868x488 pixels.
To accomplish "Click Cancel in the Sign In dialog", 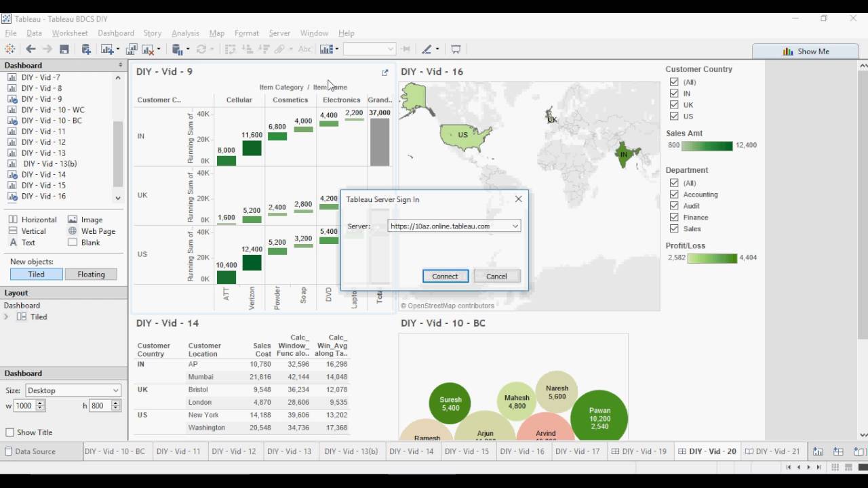I will 496,277.
